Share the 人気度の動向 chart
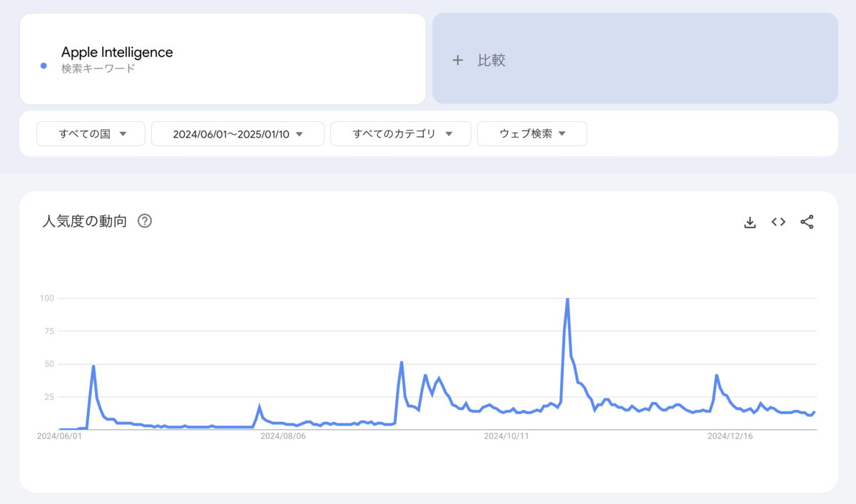The height and width of the screenshot is (504, 856). pos(807,222)
